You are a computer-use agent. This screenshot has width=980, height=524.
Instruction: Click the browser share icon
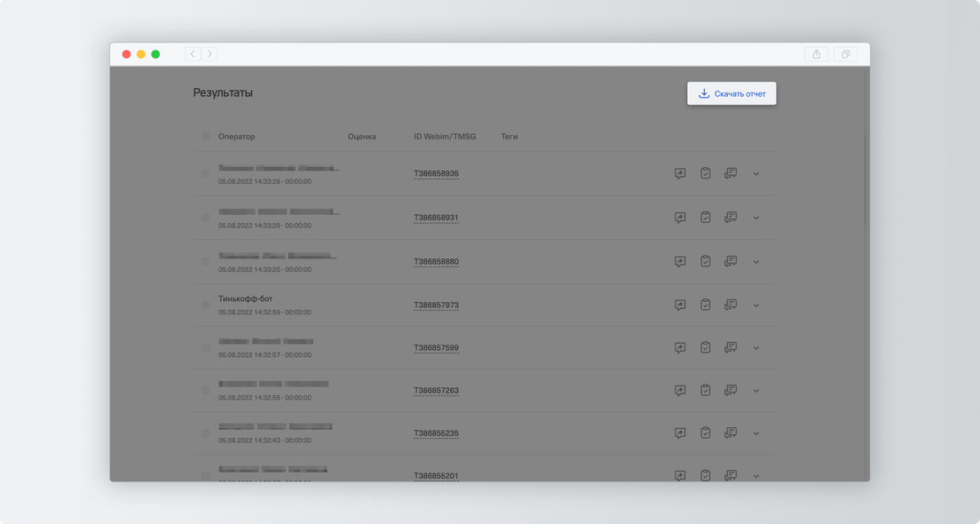pyautogui.click(x=817, y=54)
